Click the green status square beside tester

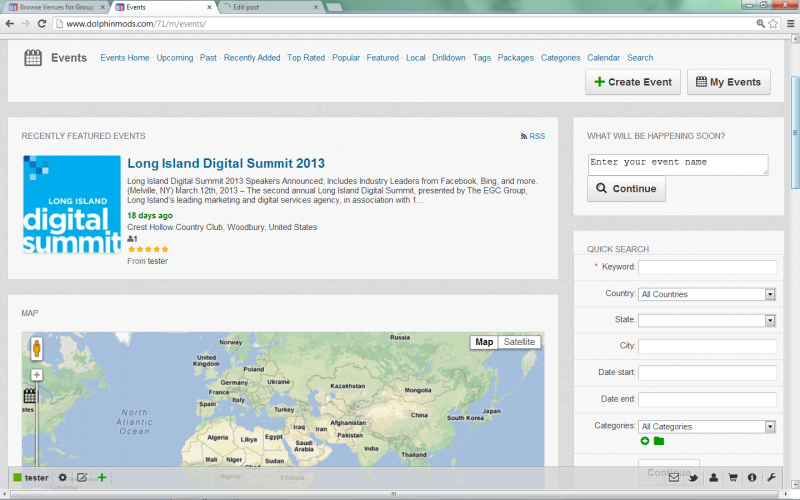click(x=17, y=478)
